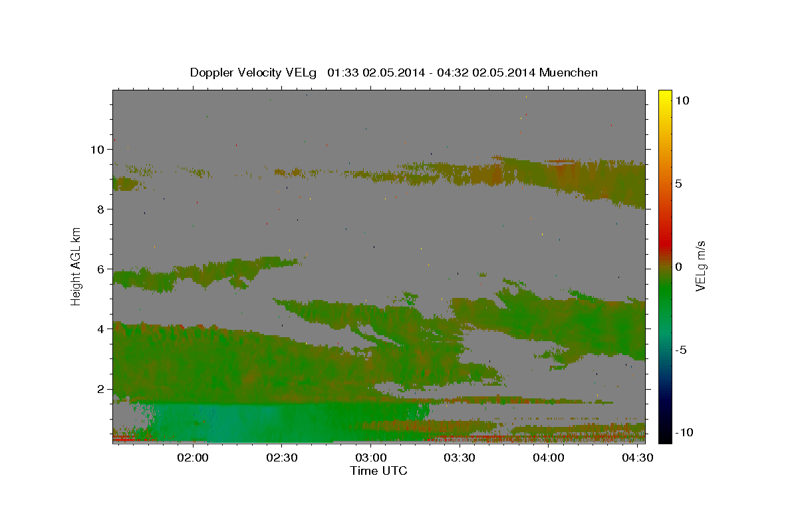Viewport: 798px width, 532px height.
Task: Click the 'Time UTC' axis title
Action: 378,471
